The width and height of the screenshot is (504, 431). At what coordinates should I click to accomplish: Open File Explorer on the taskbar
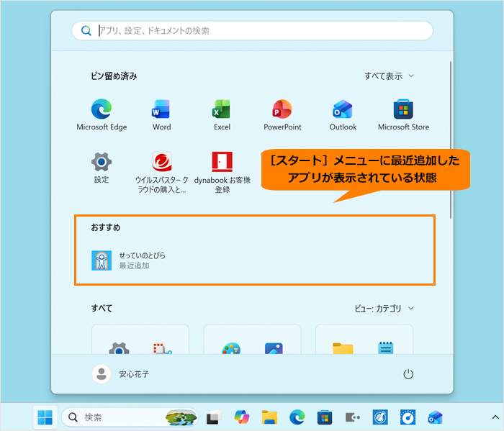[x=269, y=417]
